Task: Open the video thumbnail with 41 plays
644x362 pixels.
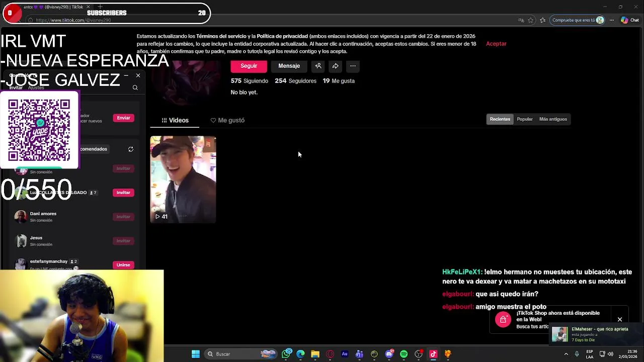Action: tap(183, 179)
